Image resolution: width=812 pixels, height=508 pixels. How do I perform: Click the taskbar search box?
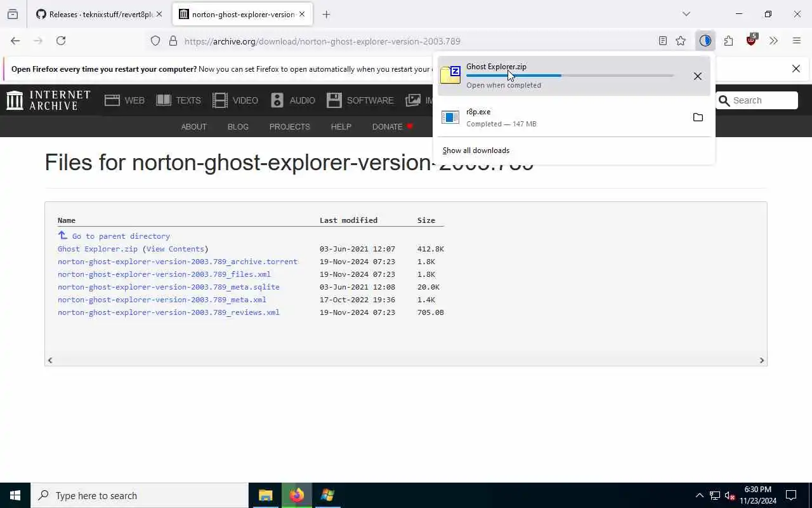tap(140, 495)
